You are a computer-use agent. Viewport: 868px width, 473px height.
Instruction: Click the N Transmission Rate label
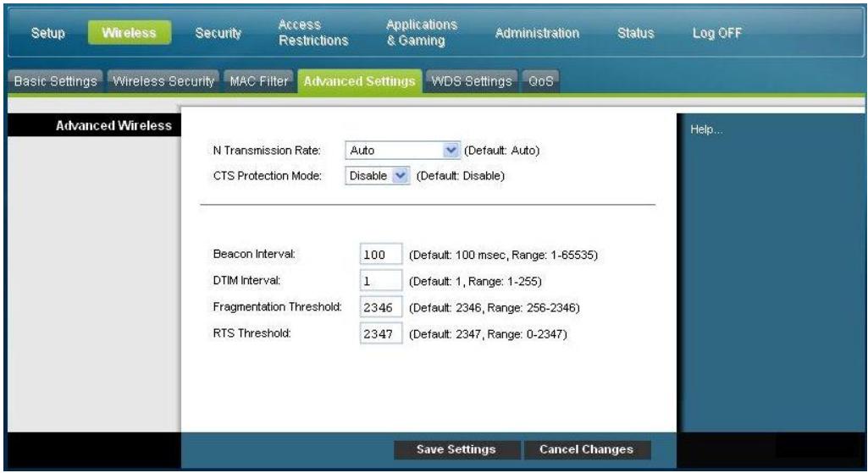click(x=267, y=151)
